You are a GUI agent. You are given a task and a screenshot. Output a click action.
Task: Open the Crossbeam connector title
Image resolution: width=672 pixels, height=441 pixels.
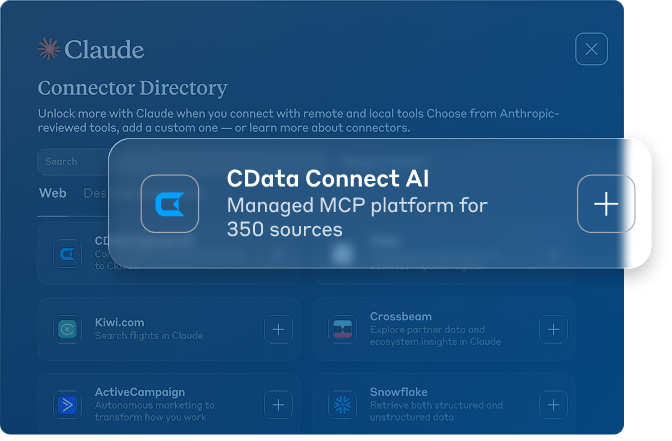(x=400, y=317)
